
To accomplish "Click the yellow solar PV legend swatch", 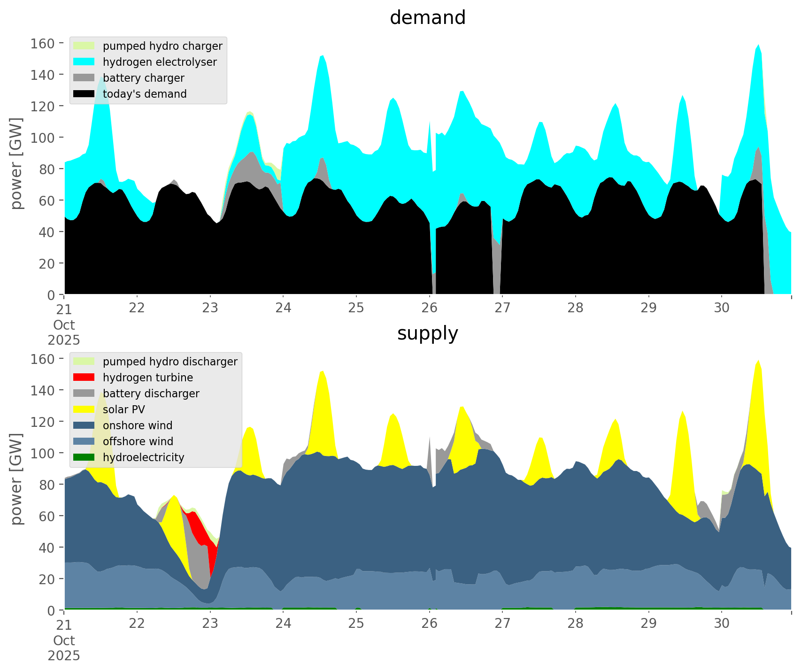I will point(84,409).
